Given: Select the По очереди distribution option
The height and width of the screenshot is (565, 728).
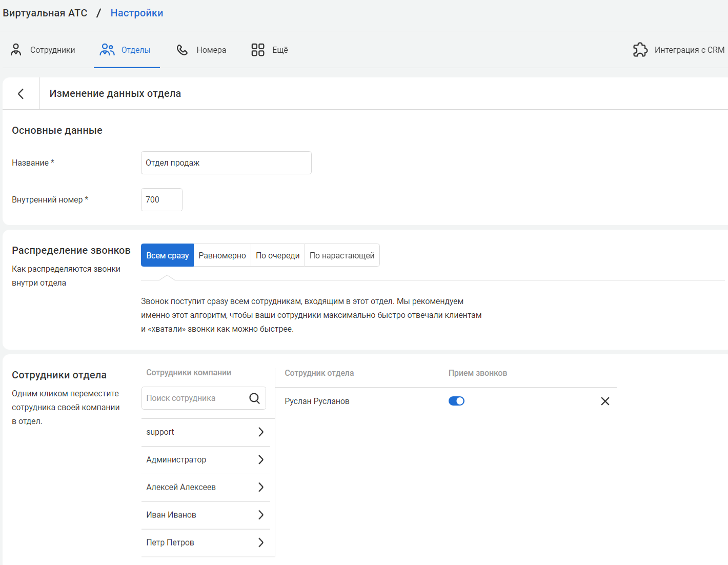Looking at the screenshot, I should [x=277, y=255].
